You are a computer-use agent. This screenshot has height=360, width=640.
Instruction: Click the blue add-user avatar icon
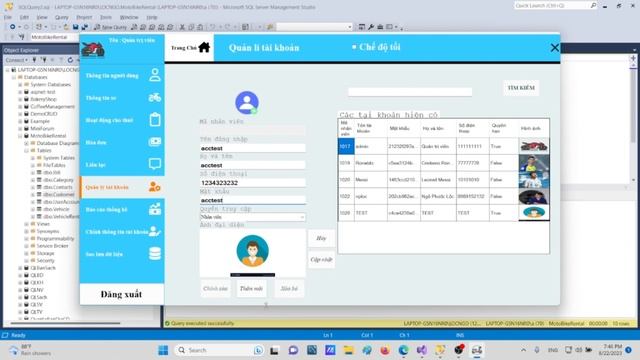pyautogui.click(x=247, y=102)
